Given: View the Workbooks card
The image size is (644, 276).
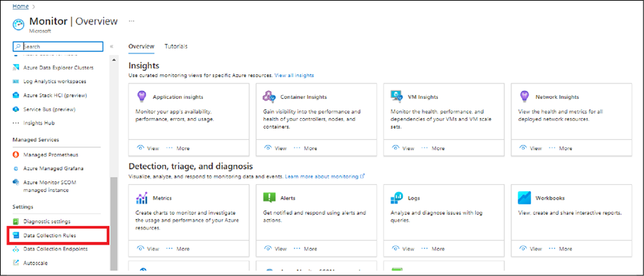Looking at the screenshot, I should [530, 249].
